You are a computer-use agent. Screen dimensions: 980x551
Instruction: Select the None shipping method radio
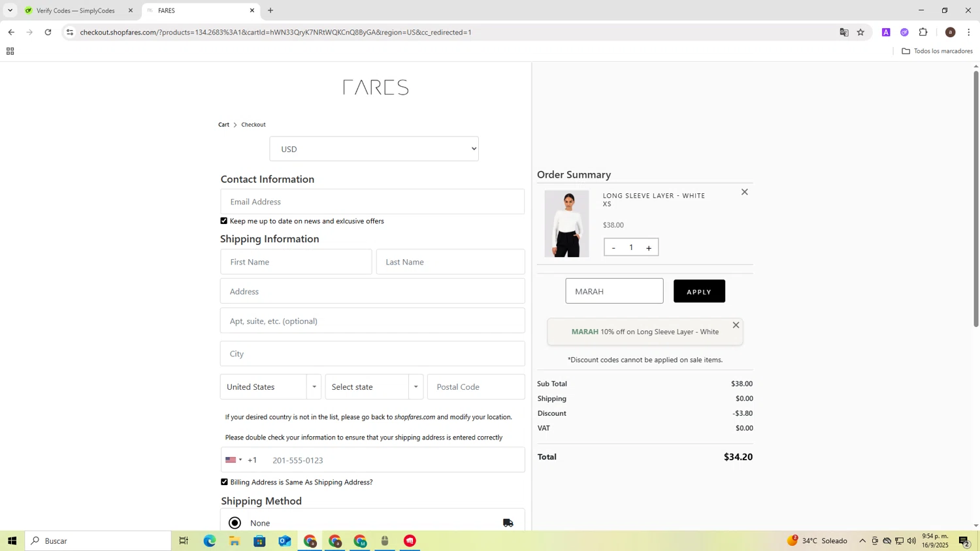pyautogui.click(x=235, y=523)
